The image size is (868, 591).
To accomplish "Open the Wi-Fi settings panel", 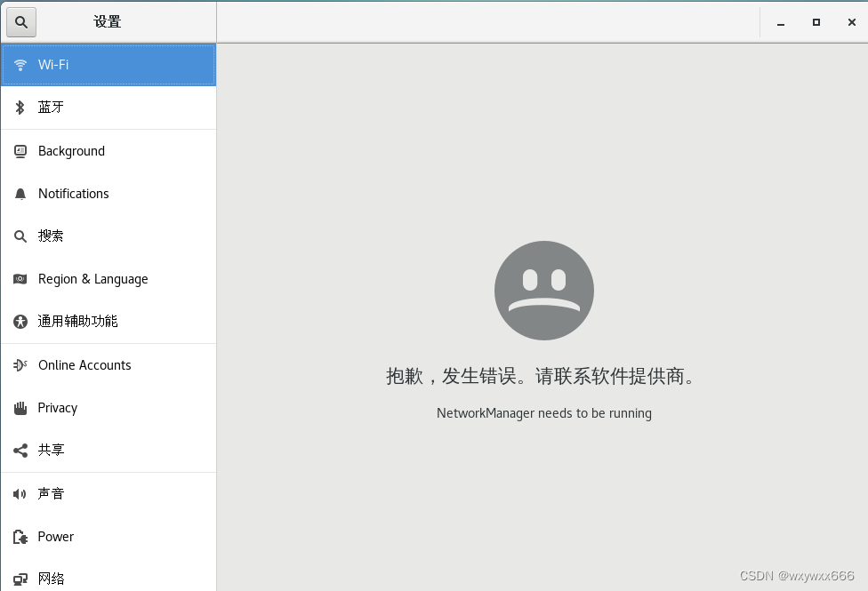I will coord(108,65).
